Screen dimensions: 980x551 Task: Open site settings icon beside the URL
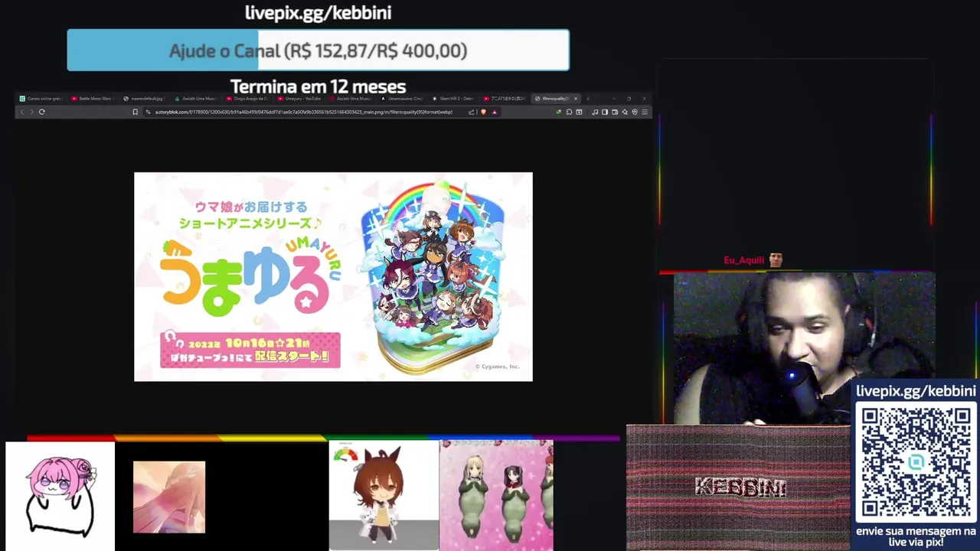coord(148,112)
